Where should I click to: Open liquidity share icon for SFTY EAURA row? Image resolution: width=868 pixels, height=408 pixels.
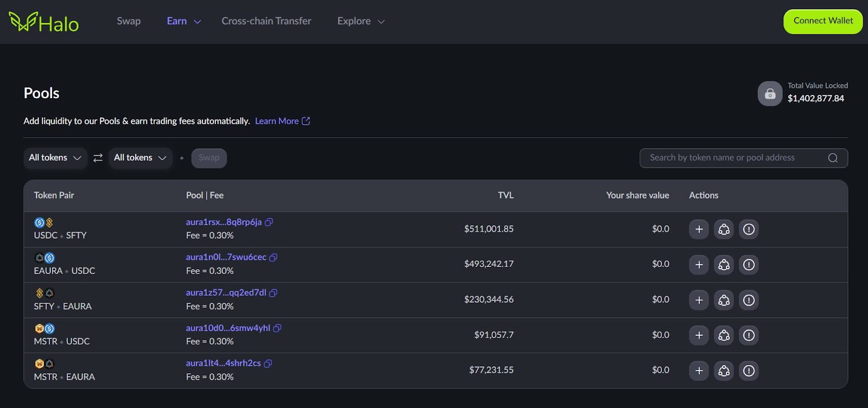(x=724, y=300)
